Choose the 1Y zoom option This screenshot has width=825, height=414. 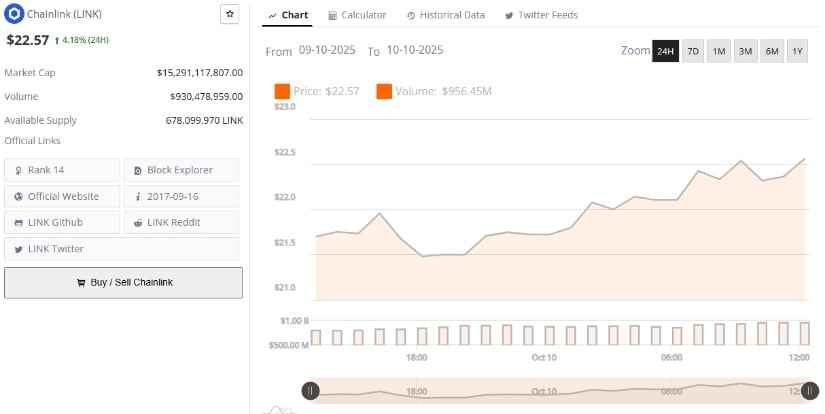pos(797,51)
